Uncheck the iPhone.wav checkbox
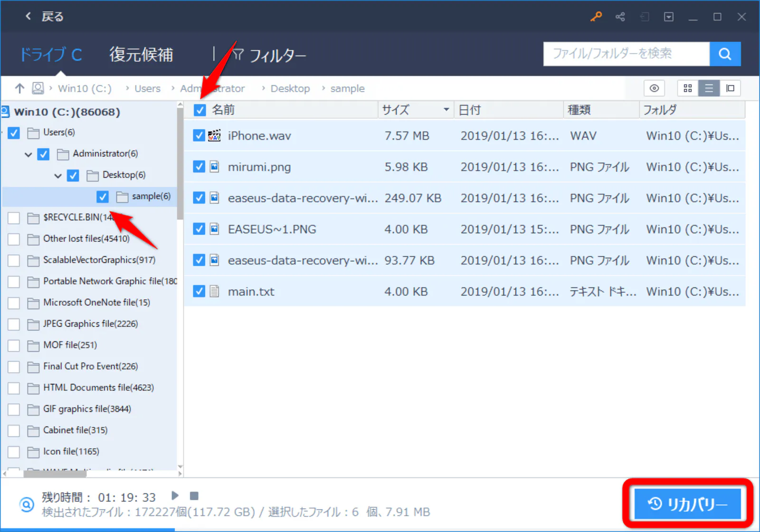This screenshot has height=532, width=760. pos(199,136)
